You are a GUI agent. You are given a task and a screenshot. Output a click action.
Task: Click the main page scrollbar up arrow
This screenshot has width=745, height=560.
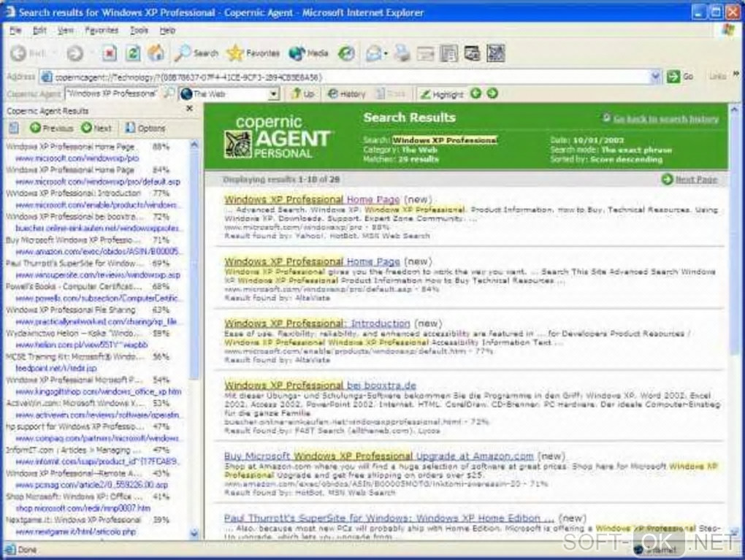tap(735, 110)
